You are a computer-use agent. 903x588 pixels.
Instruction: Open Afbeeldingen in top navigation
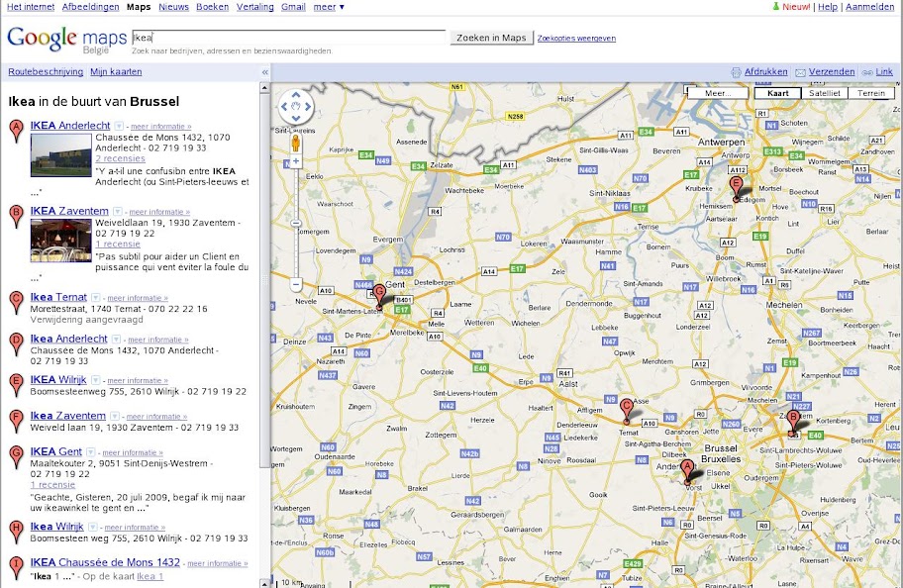(x=90, y=7)
